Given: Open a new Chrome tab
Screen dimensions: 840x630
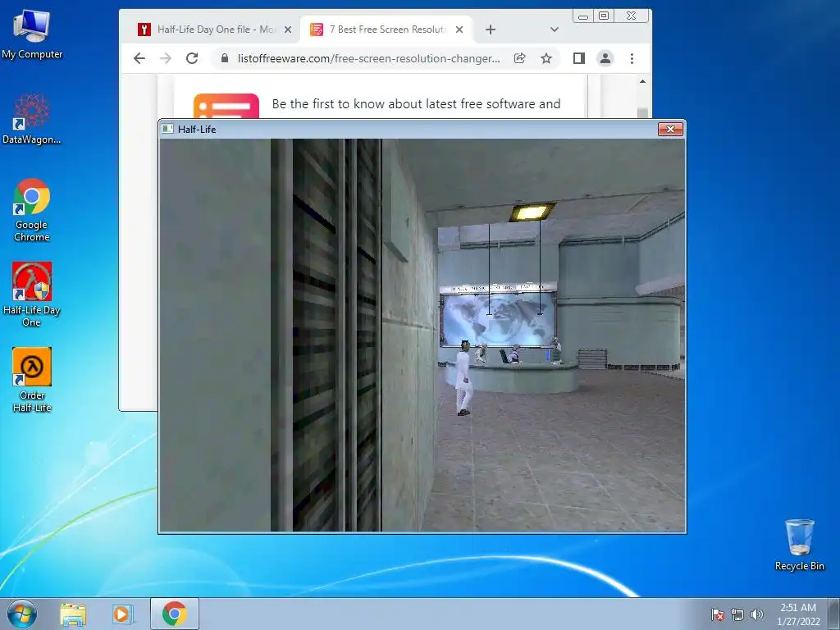Looking at the screenshot, I should (491, 30).
